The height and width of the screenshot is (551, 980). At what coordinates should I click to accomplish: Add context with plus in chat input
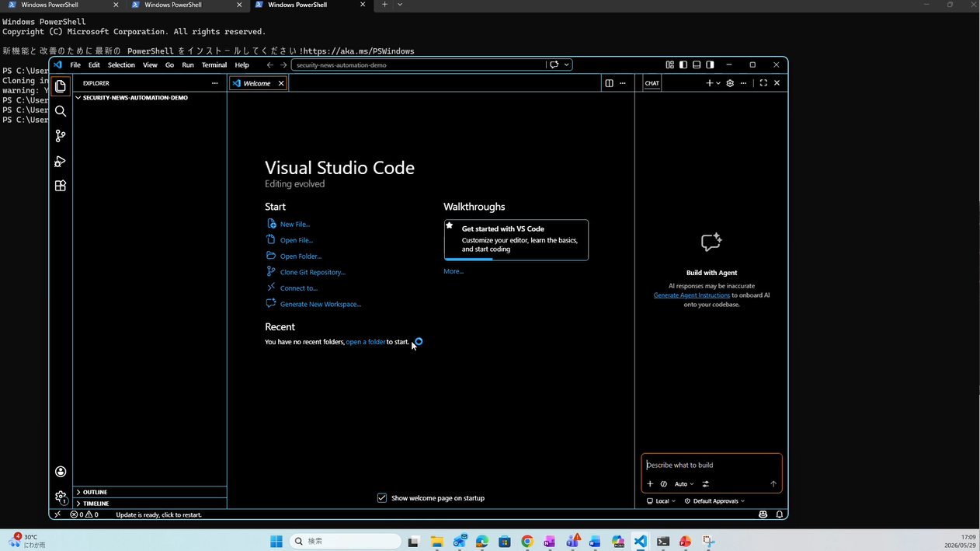[650, 484]
